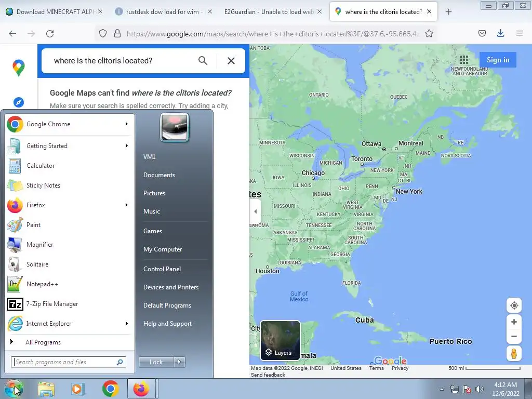Click the Google Maps logo icon
532x399 pixels.
[19, 68]
